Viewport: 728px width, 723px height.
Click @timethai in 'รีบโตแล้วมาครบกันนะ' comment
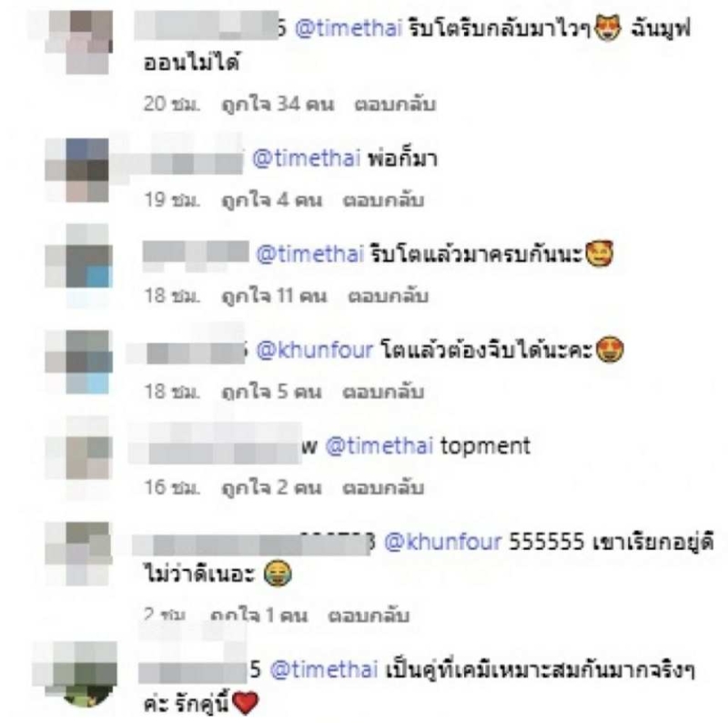click(309, 254)
